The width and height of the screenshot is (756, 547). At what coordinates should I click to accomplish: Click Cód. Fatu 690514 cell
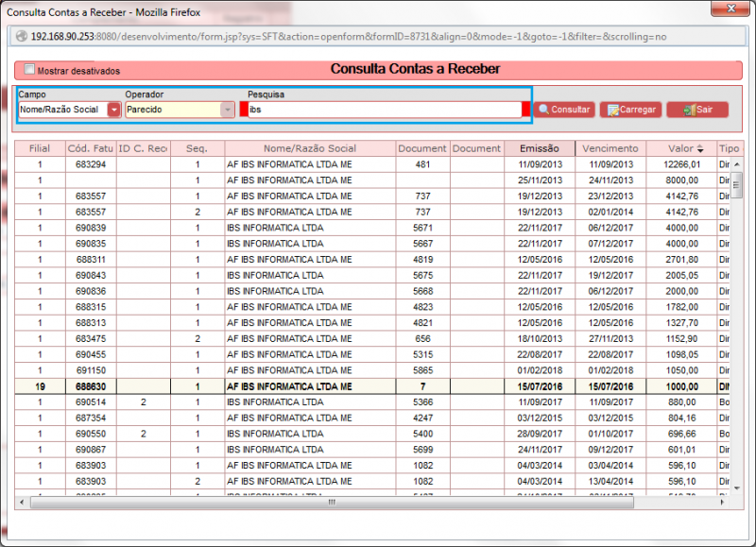pyautogui.click(x=91, y=402)
